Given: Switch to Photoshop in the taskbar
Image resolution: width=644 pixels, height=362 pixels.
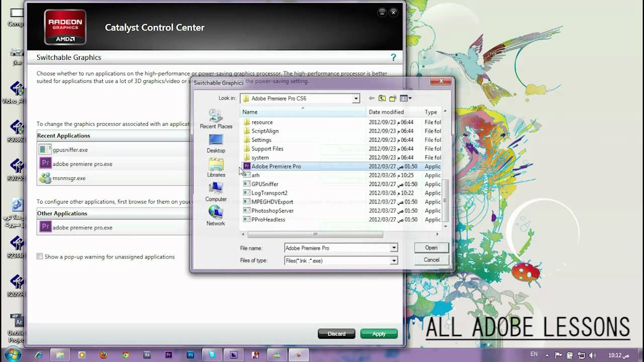Looking at the screenshot, I should (x=190, y=354).
